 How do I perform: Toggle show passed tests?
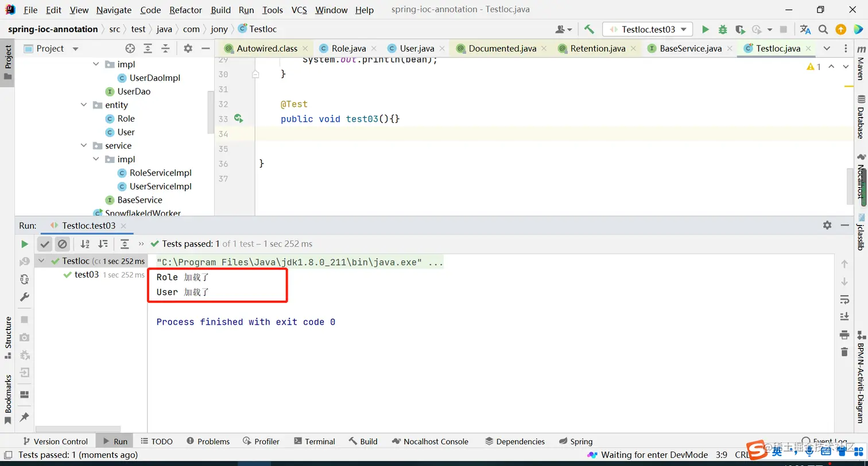click(45, 244)
